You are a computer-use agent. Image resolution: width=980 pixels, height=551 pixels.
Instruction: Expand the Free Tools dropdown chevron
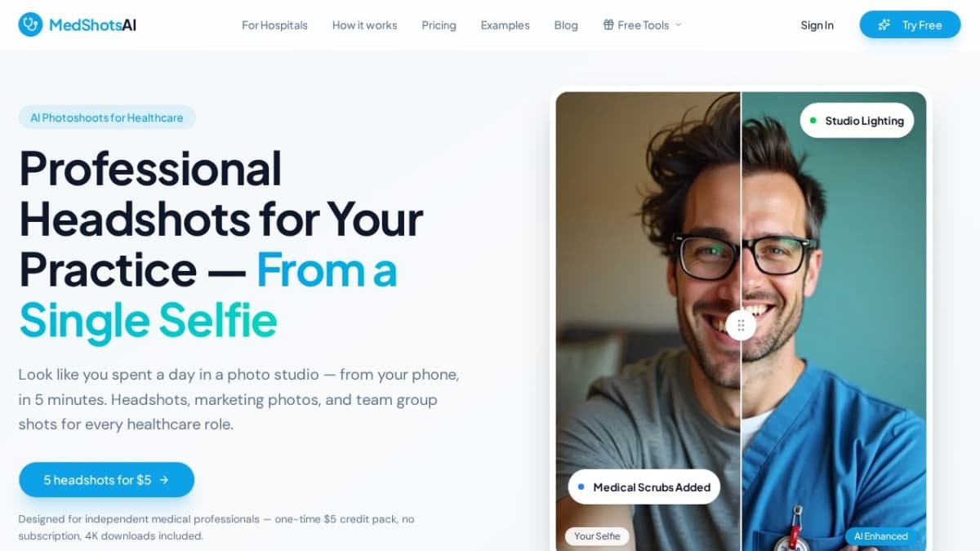pos(678,24)
